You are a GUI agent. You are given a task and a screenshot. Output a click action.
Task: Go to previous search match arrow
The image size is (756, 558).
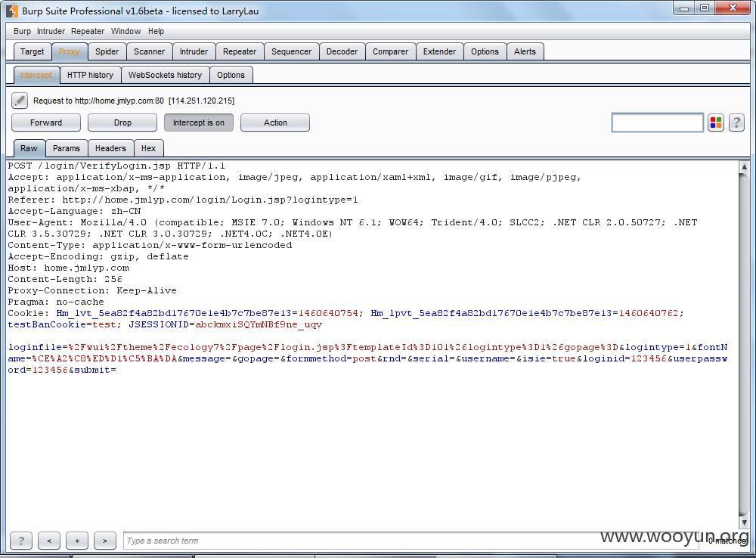point(49,541)
